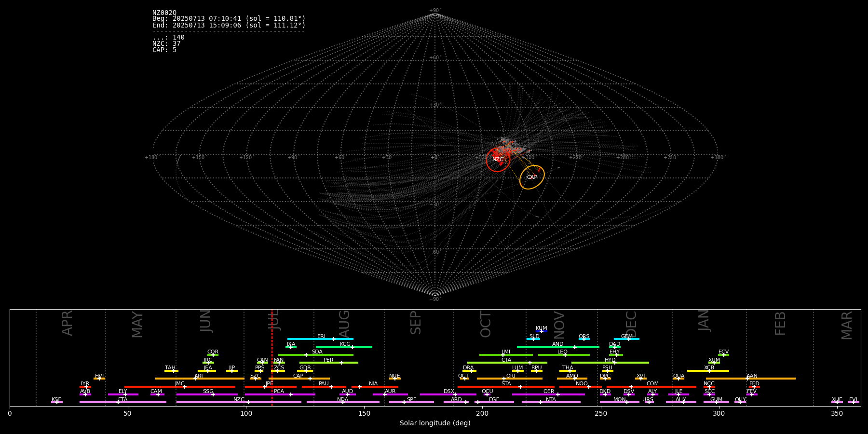The height and width of the screenshot is (434, 868).
Task: Click the DEC month label on timeline
Action: tap(631, 324)
